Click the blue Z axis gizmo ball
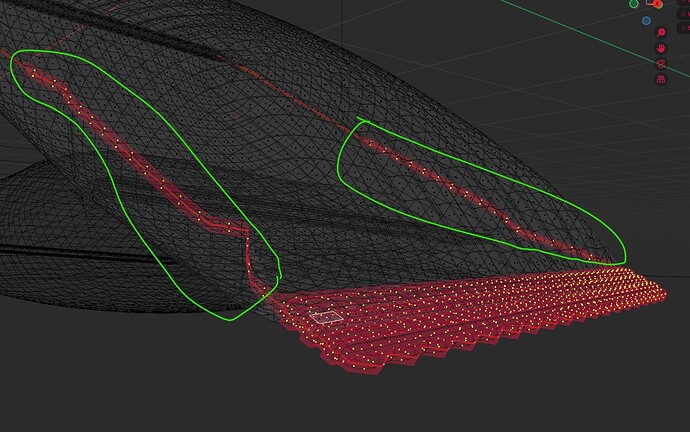 [646, 21]
